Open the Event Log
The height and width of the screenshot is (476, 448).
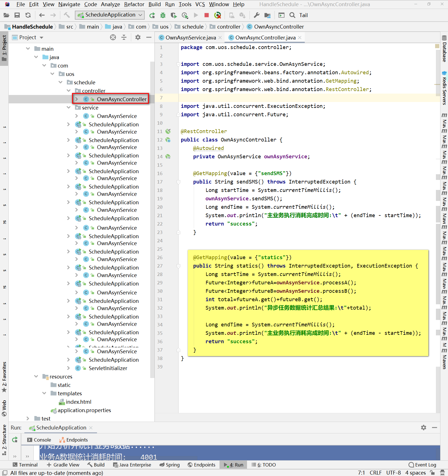tap(422, 465)
